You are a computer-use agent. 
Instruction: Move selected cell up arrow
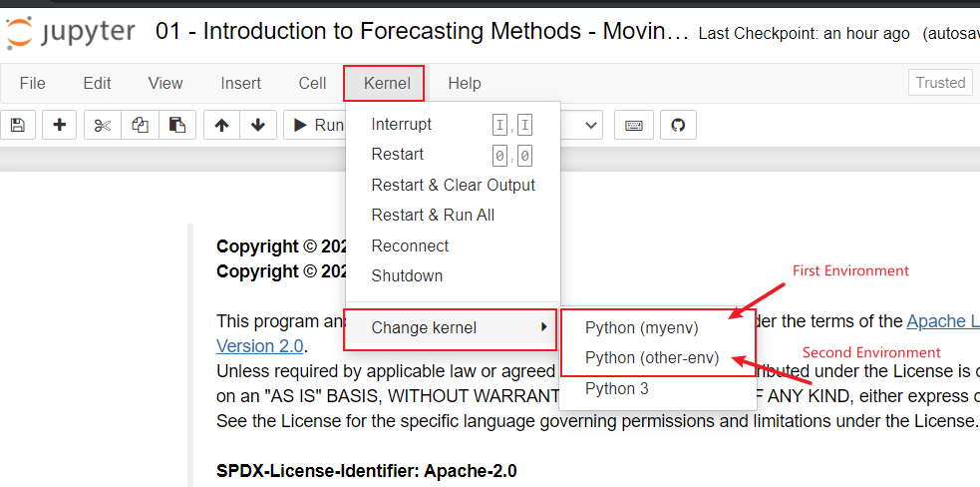[221, 125]
